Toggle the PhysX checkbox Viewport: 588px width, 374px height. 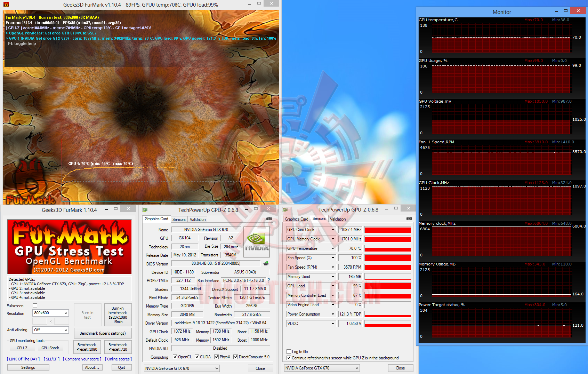(217, 357)
